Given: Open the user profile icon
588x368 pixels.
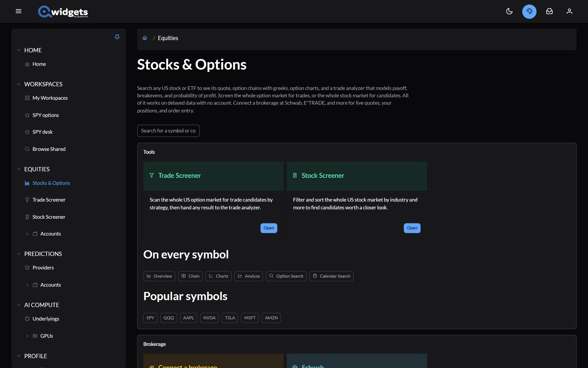Looking at the screenshot, I should pyautogui.click(x=569, y=11).
